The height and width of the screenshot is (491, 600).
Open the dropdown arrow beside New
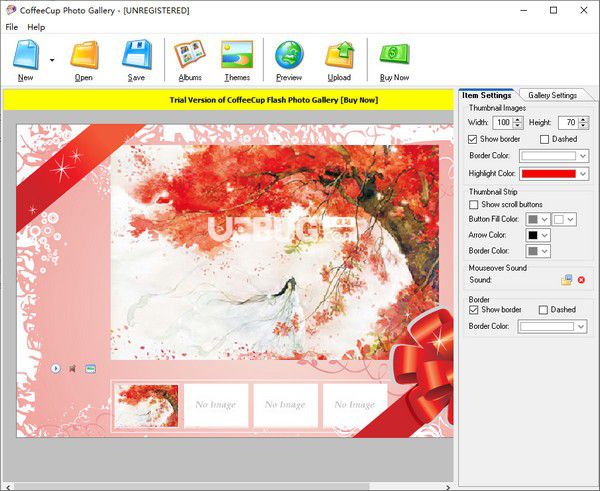[52, 60]
